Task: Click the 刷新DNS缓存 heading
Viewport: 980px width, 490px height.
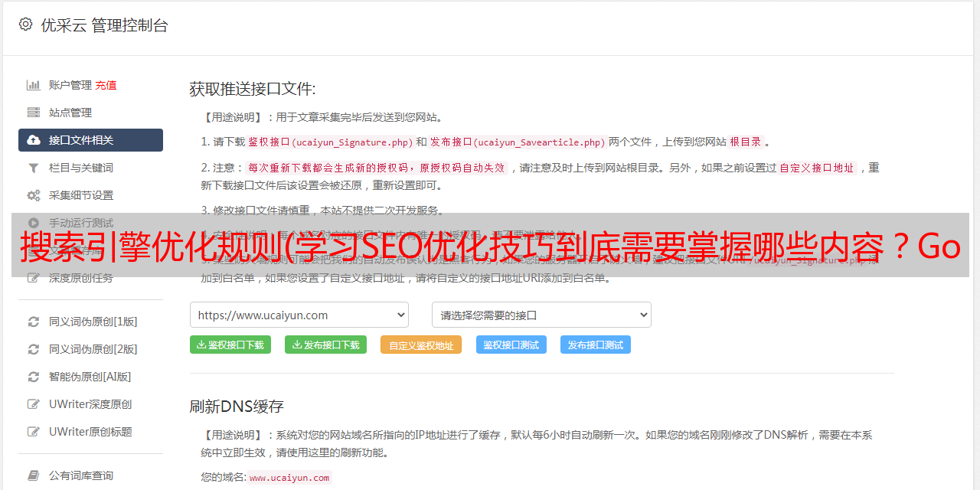Action: click(x=237, y=406)
